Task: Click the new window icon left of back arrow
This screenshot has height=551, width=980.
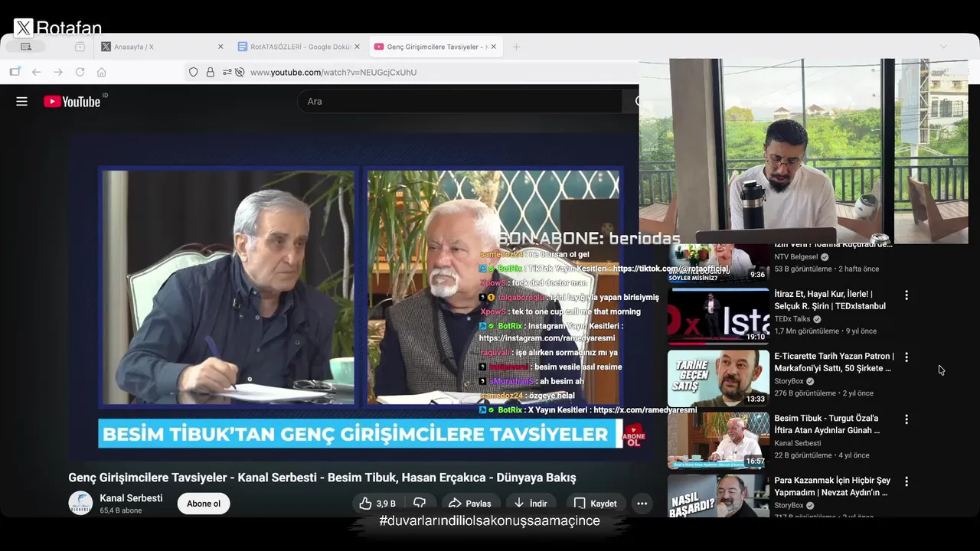Action: 15,72
